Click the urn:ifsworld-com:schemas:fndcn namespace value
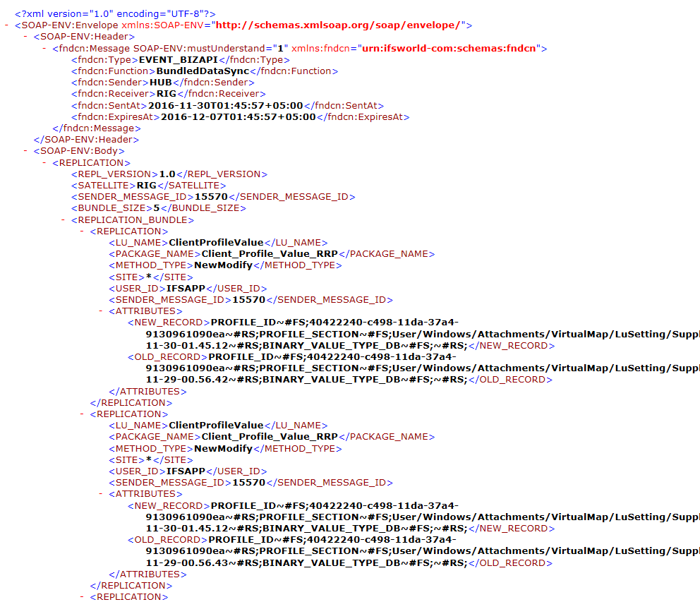 point(449,49)
